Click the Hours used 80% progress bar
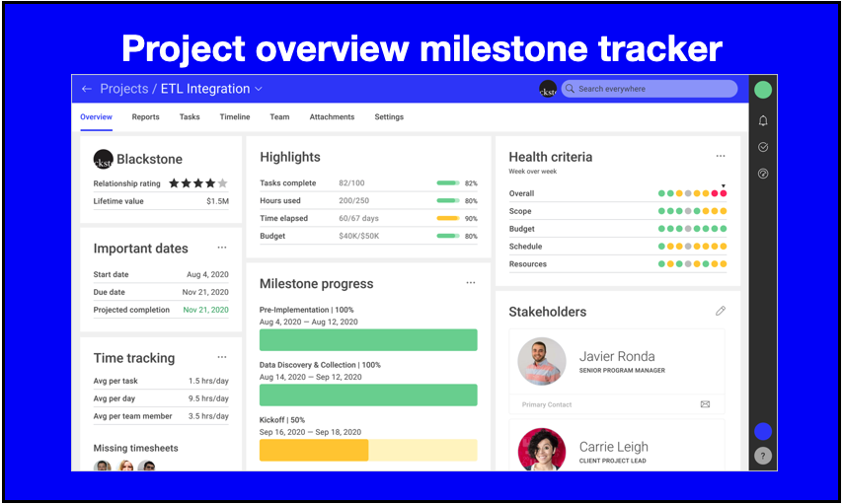Viewport: 843px width, 504px height. [x=448, y=200]
